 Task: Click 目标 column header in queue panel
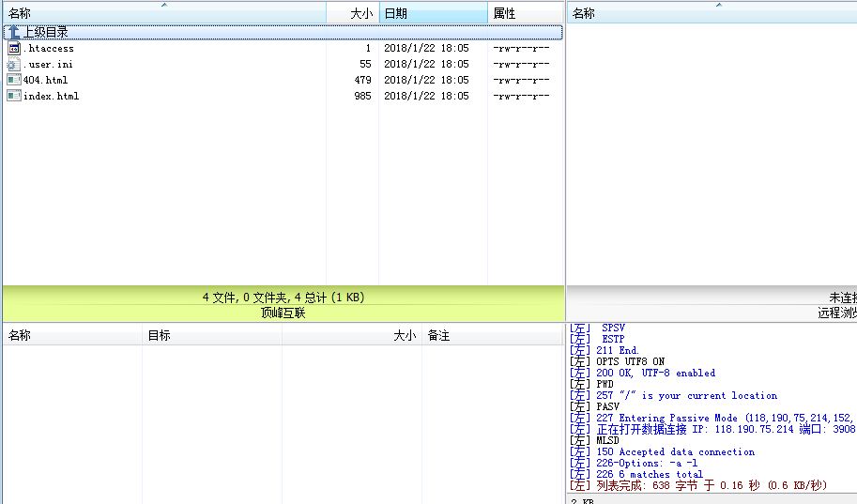tap(159, 335)
